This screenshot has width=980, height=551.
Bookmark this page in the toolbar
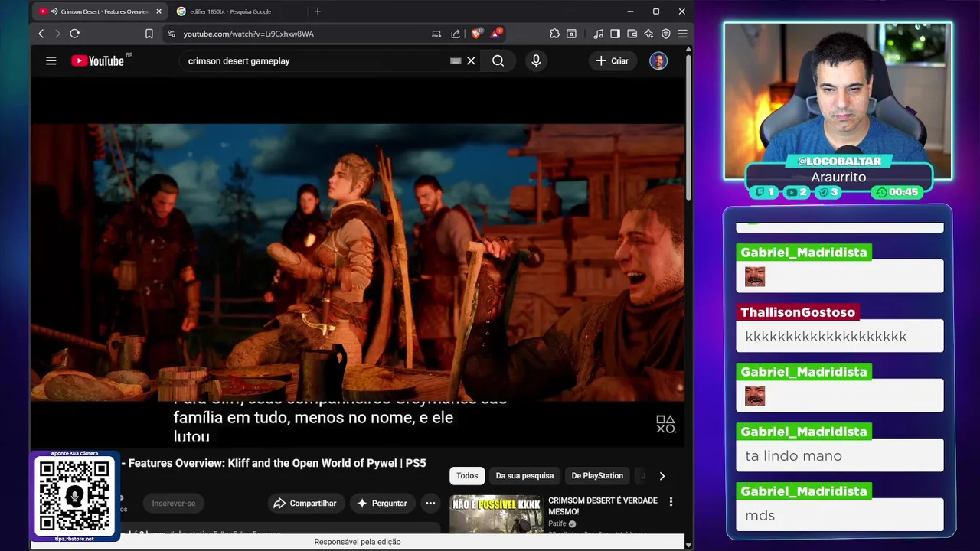coord(149,34)
